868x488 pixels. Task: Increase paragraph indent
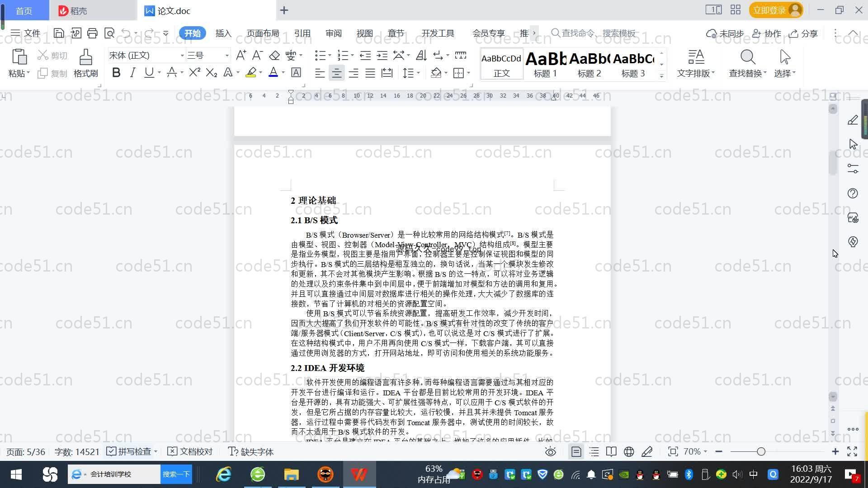coord(382,55)
